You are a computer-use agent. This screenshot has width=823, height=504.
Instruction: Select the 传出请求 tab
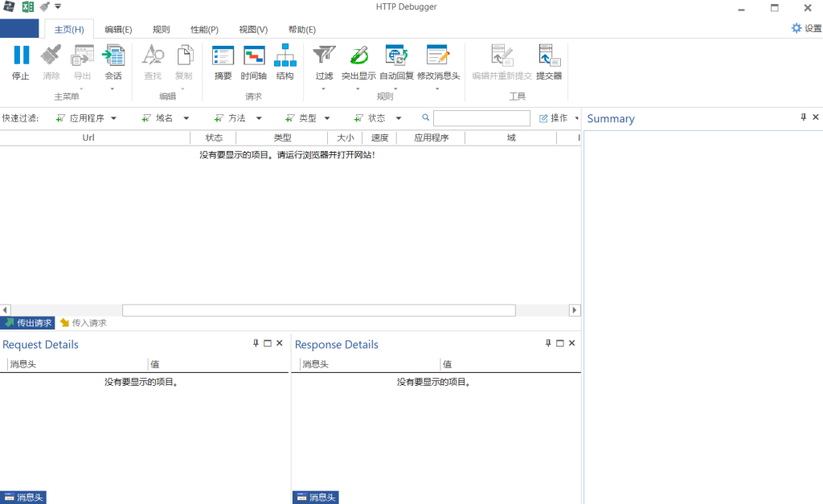pyautogui.click(x=27, y=323)
